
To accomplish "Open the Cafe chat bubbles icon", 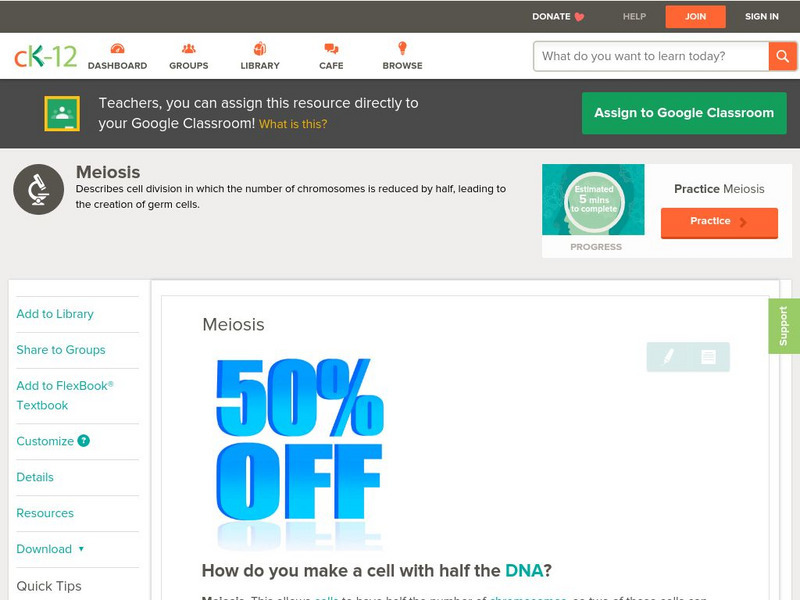I will (331, 49).
